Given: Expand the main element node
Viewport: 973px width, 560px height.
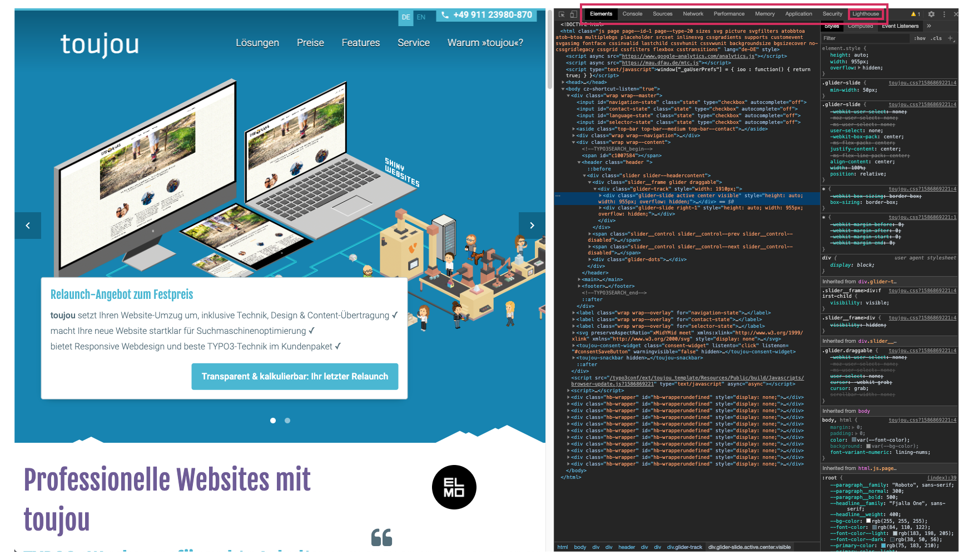Looking at the screenshot, I should (579, 279).
